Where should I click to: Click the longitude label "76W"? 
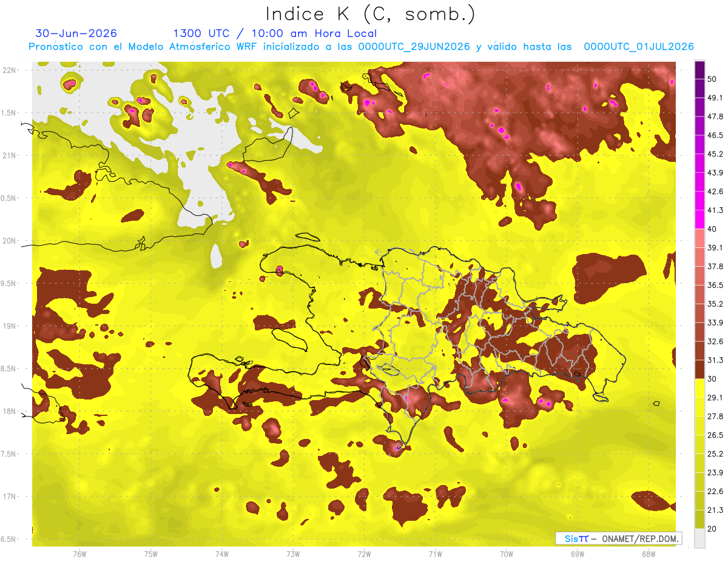79,554
